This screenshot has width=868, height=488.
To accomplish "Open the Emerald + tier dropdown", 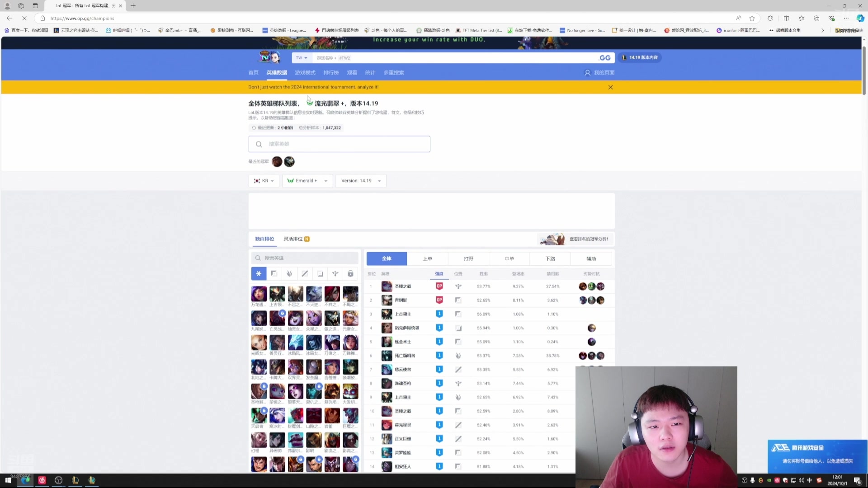I will (x=307, y=181).
